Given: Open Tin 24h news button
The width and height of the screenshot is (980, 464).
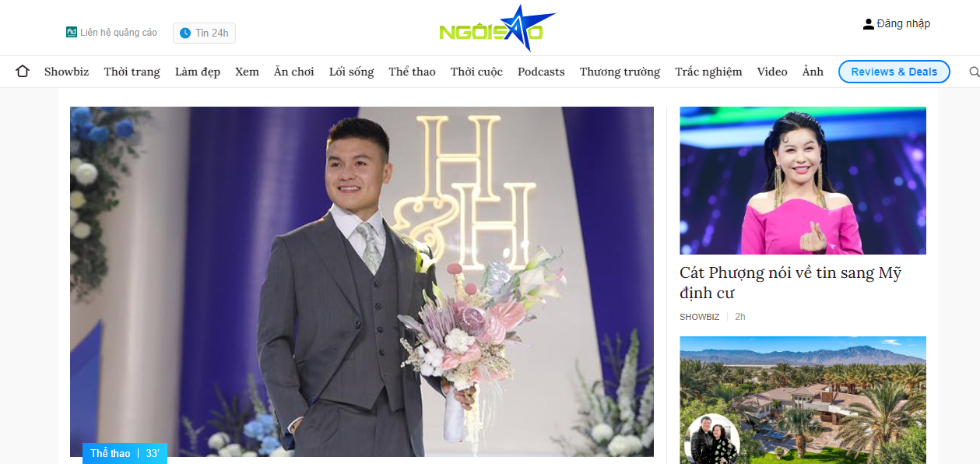Looking at the screenshot, I should [204, 33].
